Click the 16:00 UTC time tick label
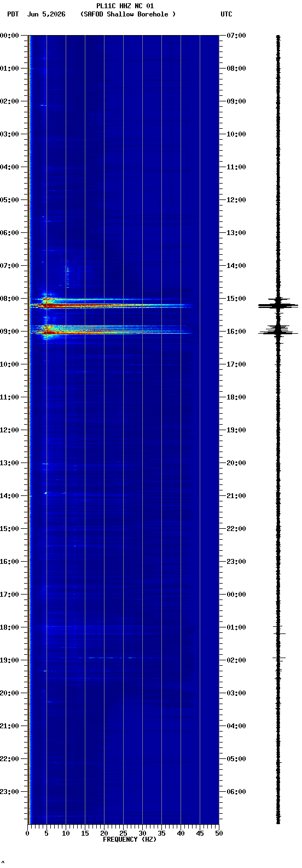Viewport: 302px width, 868px height. pos(236,332)
